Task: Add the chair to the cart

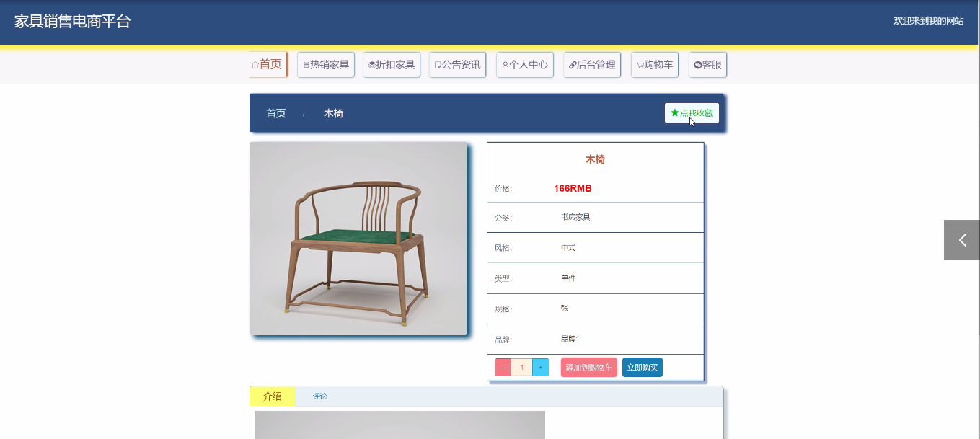Action: point(588,368)
